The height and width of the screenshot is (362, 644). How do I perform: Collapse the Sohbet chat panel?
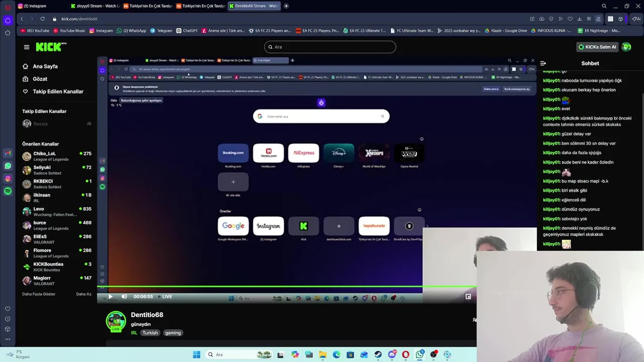[543, 63]
